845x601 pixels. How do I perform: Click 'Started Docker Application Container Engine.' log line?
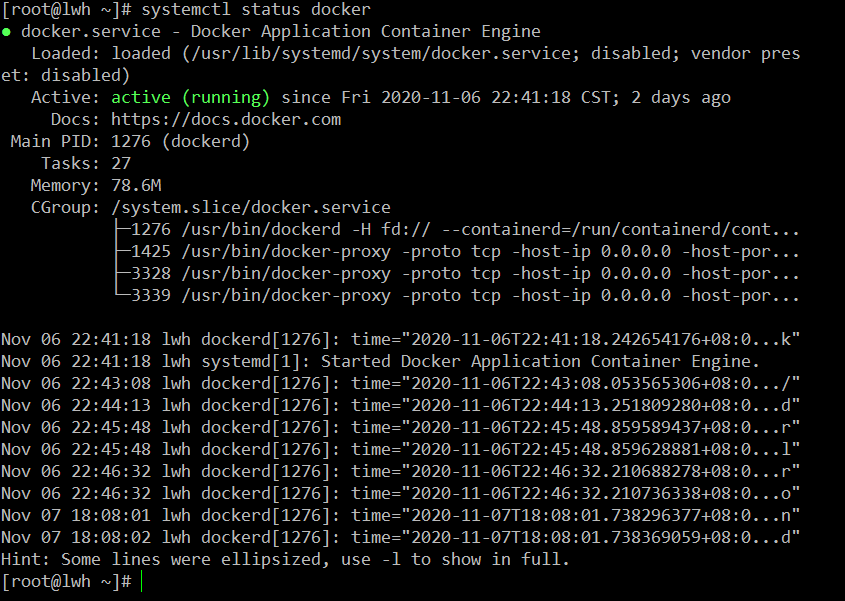tap(380, 361)
